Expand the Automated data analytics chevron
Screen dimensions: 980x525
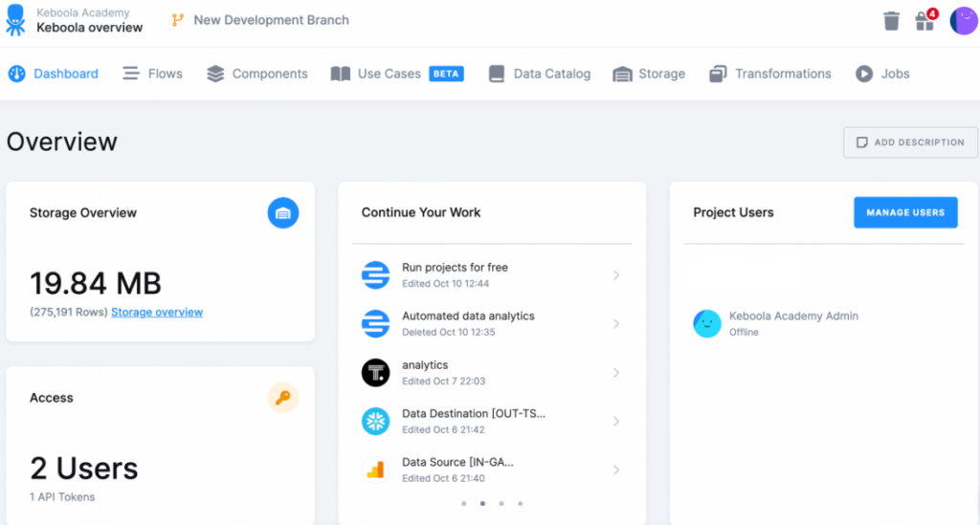616,324
